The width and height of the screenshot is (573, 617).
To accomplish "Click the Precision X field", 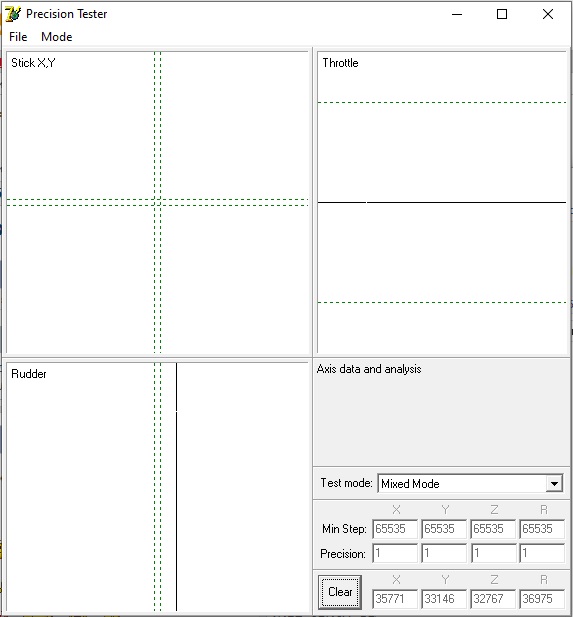I will click(395, 553).
